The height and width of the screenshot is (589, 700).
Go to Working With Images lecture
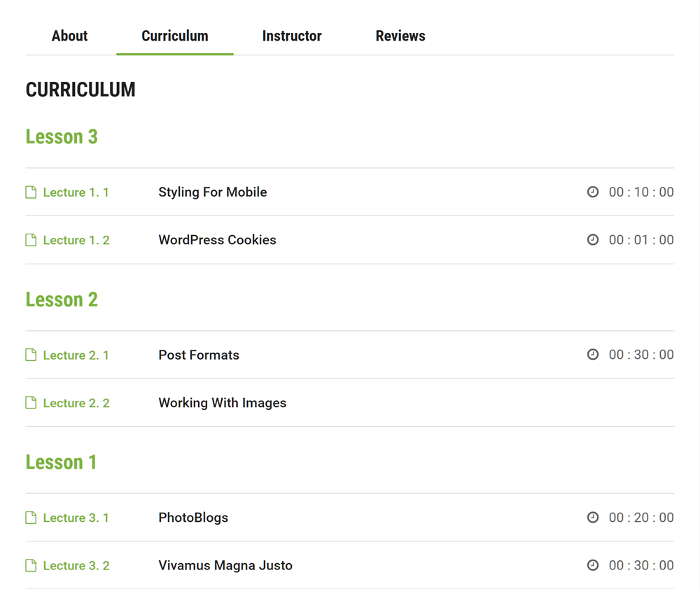223,403
